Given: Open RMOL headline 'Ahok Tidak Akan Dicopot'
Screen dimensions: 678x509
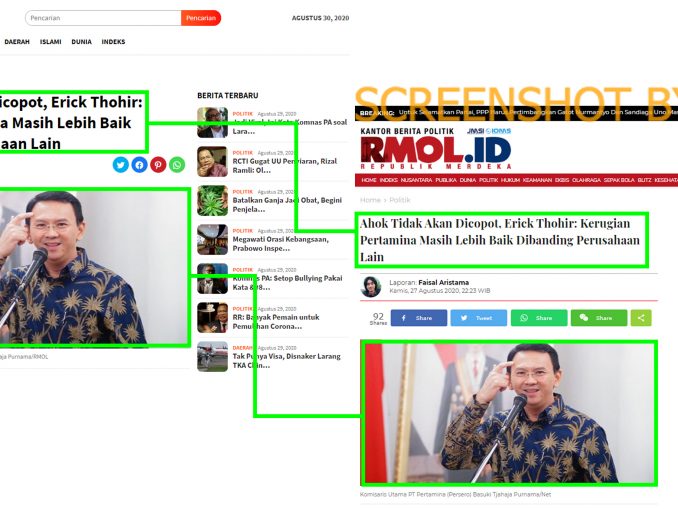Looking at the screenshot, I should tap(499, 240).
